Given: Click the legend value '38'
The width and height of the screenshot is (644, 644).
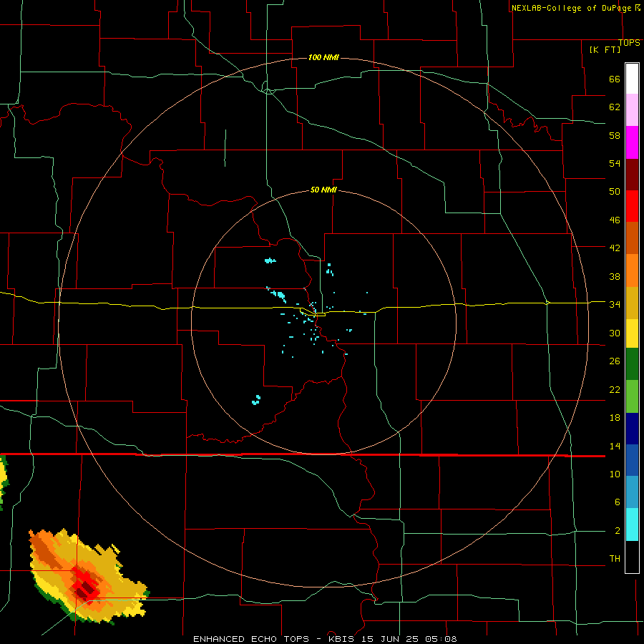Looking at the screenshot, I should point(615,277).
